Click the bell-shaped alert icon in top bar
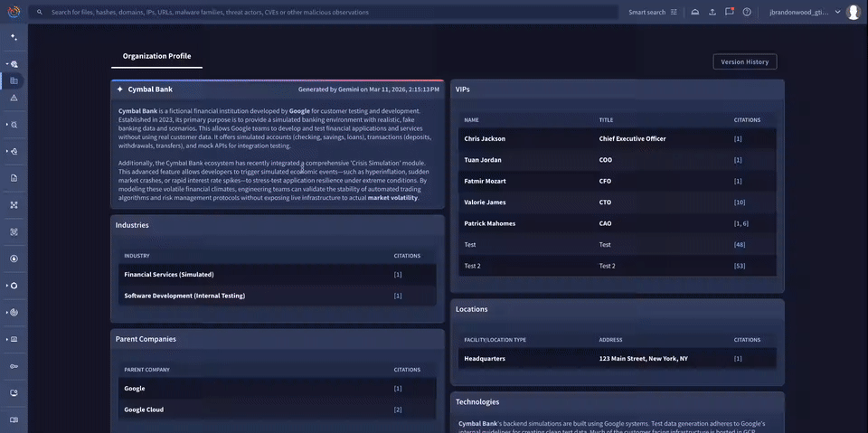This screenshot has width=868, height=433. click(694, 13)
